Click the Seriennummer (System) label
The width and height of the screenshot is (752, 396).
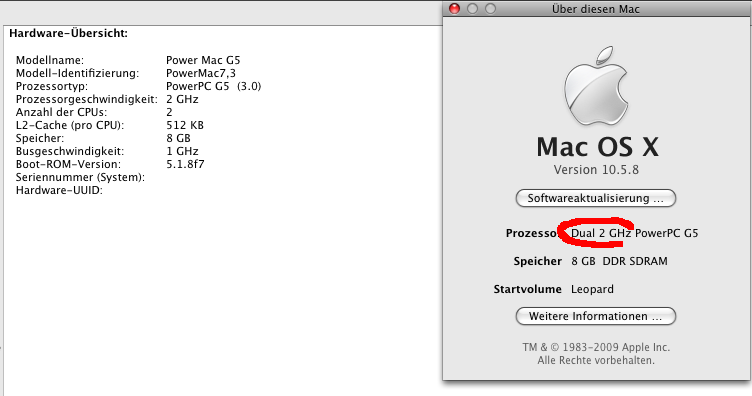[81, 177]
